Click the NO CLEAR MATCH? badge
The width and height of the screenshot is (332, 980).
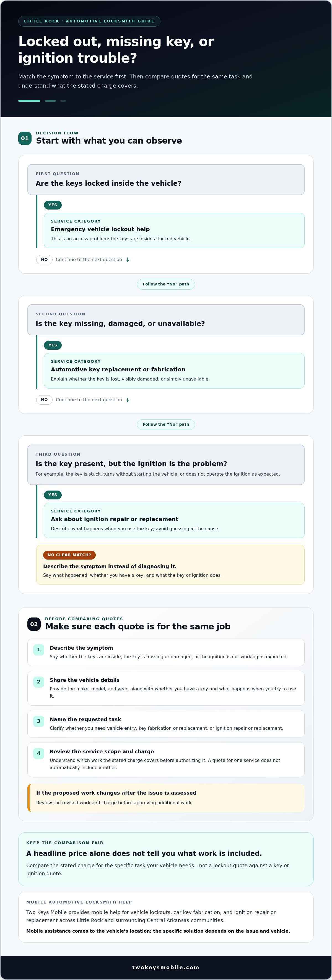(x=69, y=555)
